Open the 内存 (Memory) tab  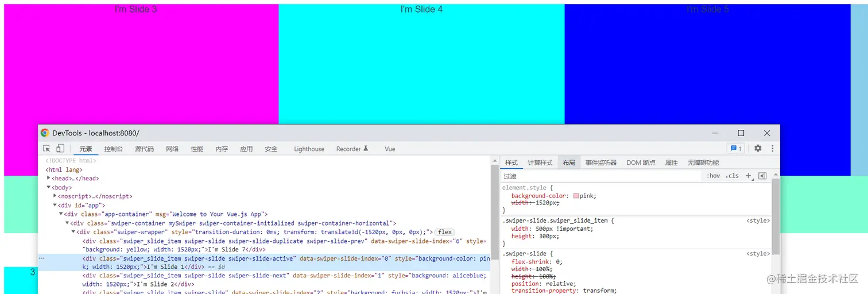pos(222,149)
